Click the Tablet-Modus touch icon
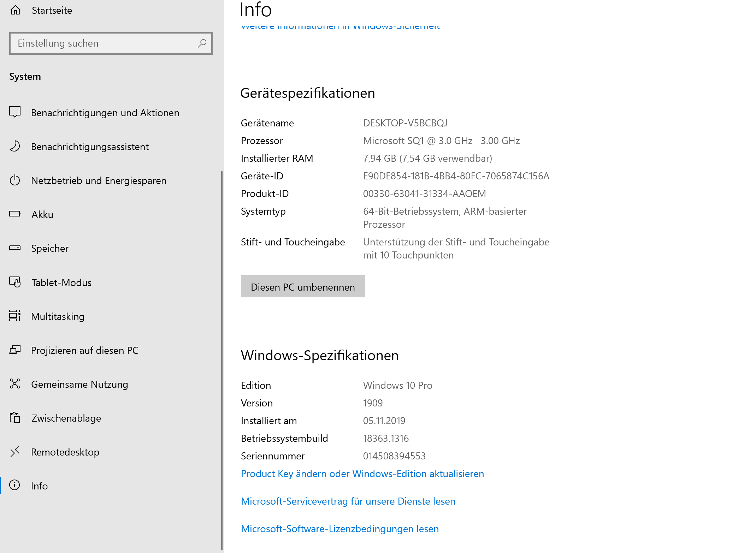Viewport: 756px width, 553px height. pos(15,282)
